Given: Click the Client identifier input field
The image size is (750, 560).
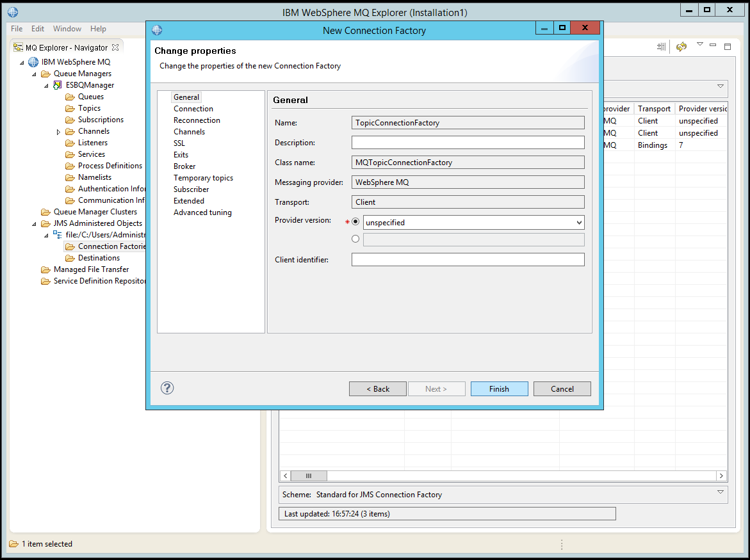Looking at the screenshot, I should (x=467, y=259).
